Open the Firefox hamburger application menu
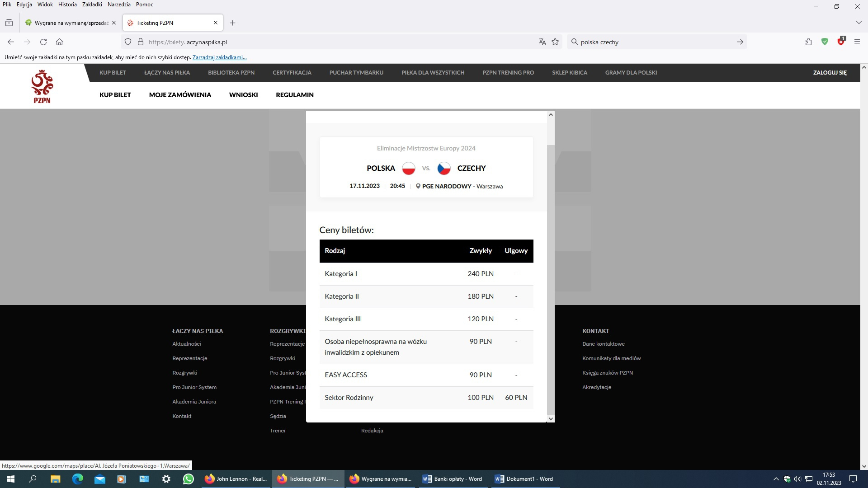Viewport: 868px width, 488px height. [857, 42]
